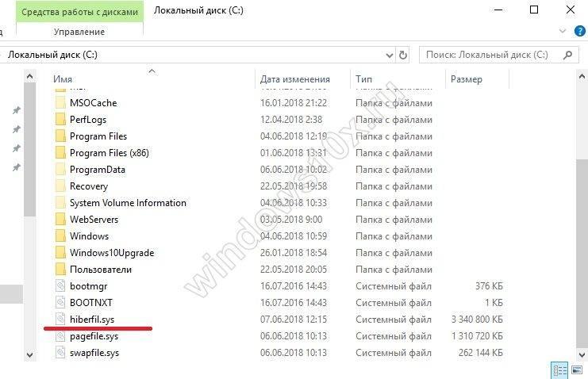Select the Средства работы с дисками tab
The image size is (588, 379).
click(79, 12)
